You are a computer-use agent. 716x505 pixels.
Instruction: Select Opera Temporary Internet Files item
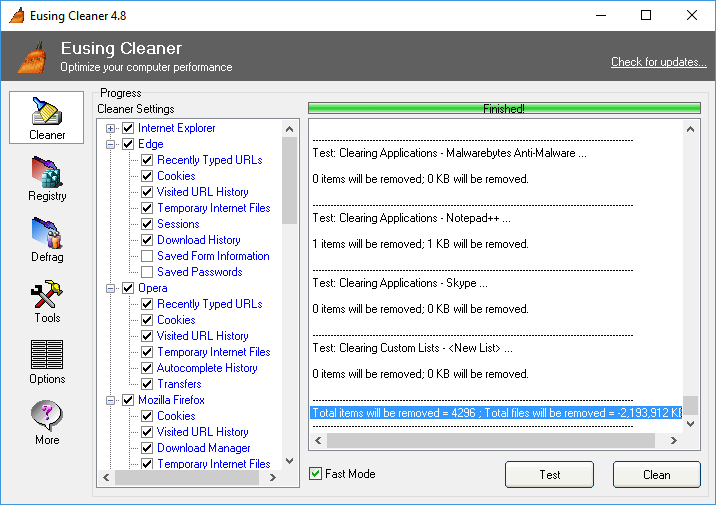pyautogui.click(x=214, y=352)
